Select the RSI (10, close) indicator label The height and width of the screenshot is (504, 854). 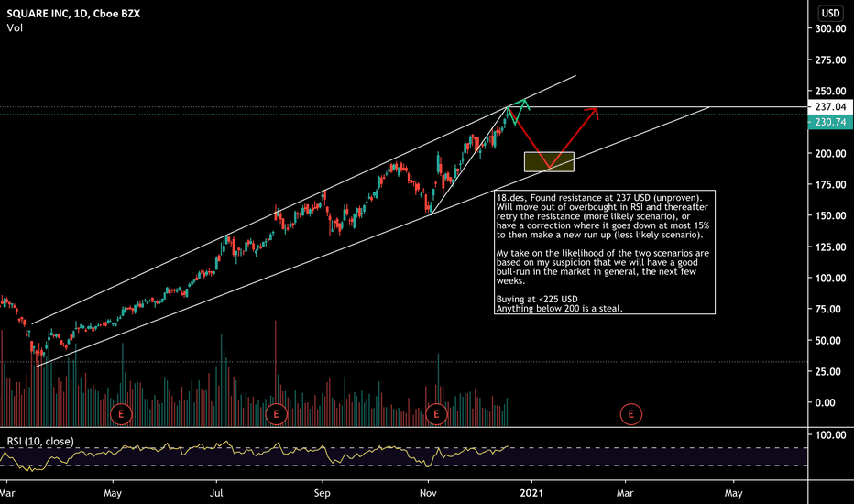click(x=40, y=442)
